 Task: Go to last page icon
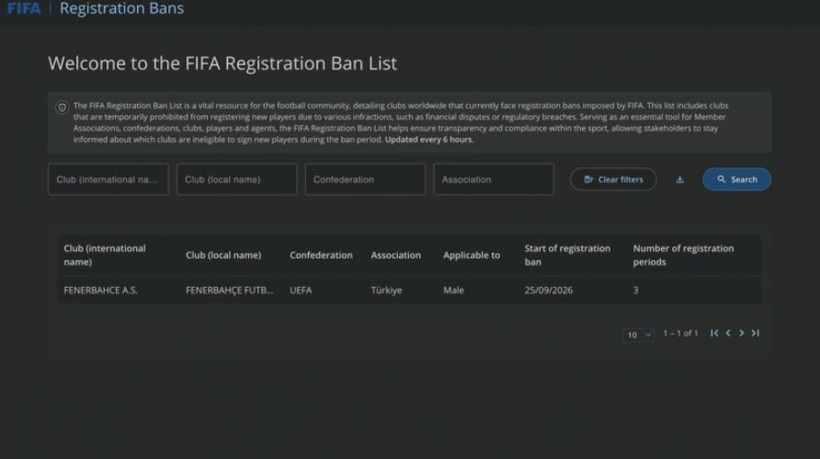tap(755, 333)
